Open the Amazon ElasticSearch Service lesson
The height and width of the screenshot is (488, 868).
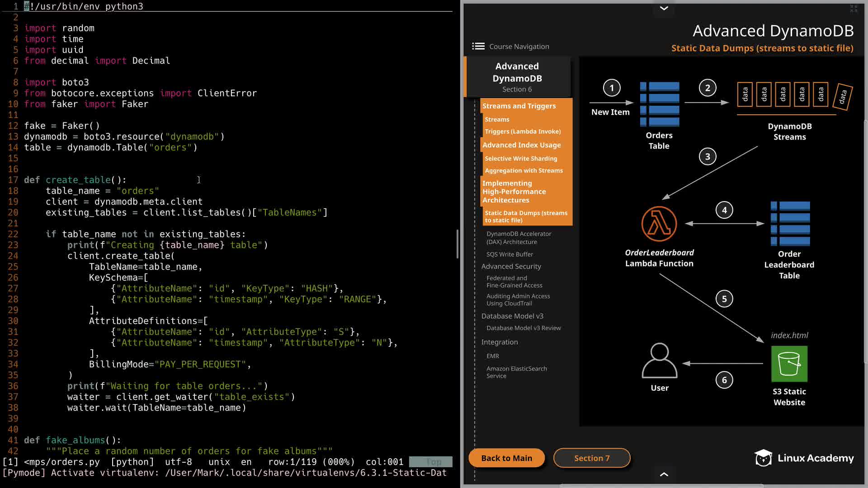pyautogui.click(x=516, y=372)
